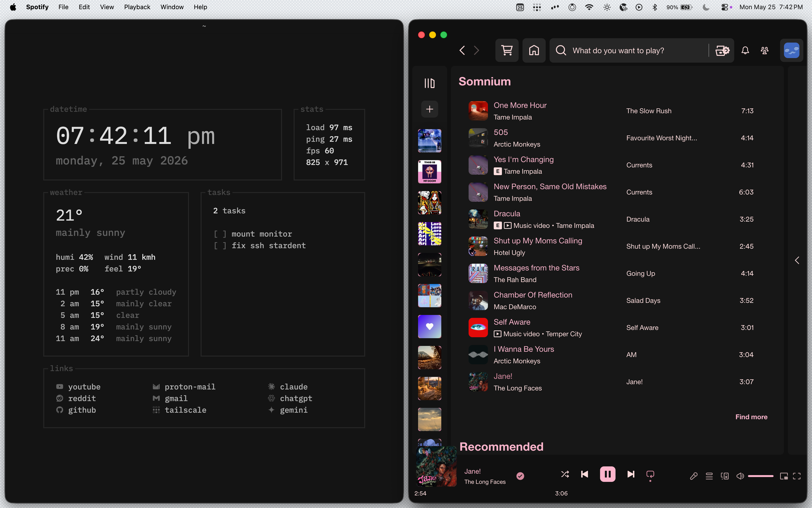Click the Self Aware album art
Screen dimensions: 812x508
[478, 327]
